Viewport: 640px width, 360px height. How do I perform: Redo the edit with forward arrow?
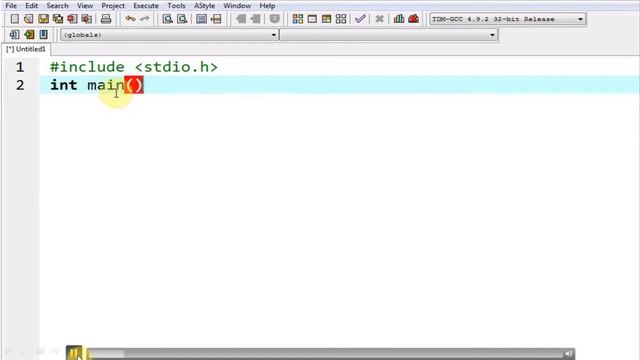[x=144, y=19]
